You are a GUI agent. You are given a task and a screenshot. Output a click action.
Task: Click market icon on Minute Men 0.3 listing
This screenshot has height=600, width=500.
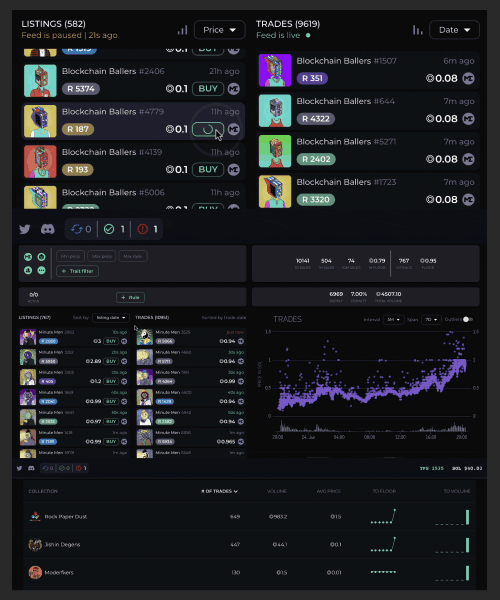[x=124, y=341]
